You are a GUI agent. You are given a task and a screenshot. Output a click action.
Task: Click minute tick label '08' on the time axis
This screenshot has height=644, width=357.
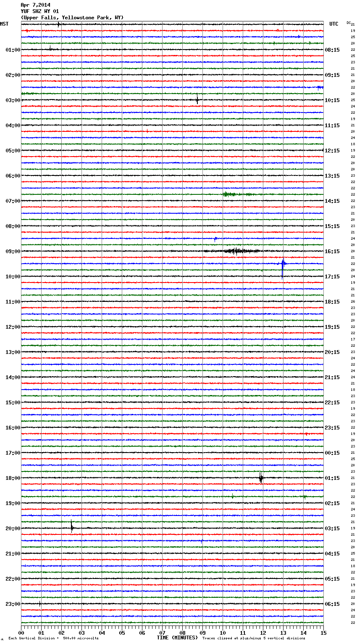pyautogui.click(x=182, y=633)
